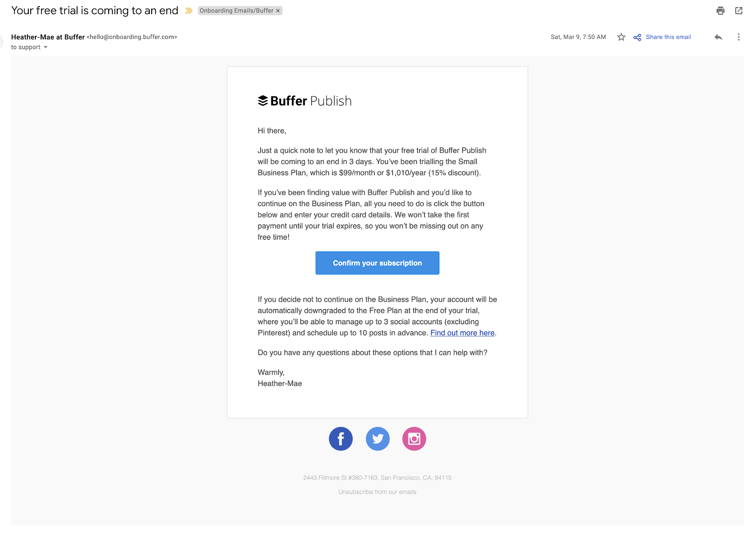Remove the Onboarding Emails/Buffer label

[x=278, y=11]
